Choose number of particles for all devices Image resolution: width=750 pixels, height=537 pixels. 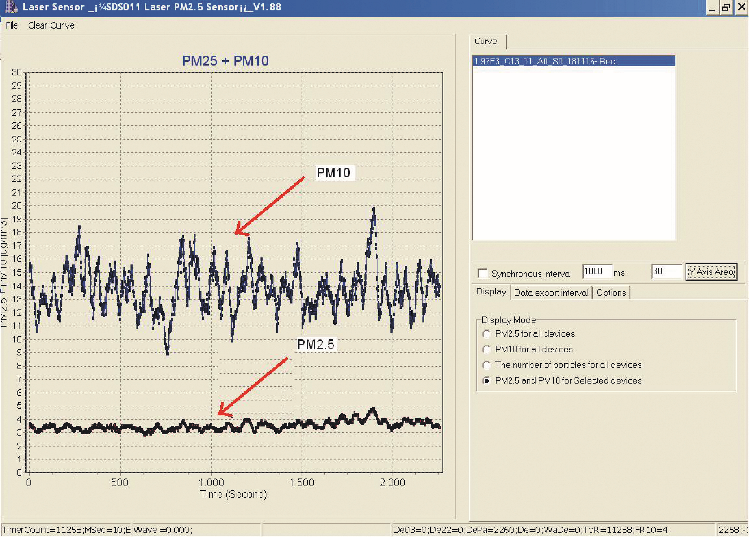[486, 365]
